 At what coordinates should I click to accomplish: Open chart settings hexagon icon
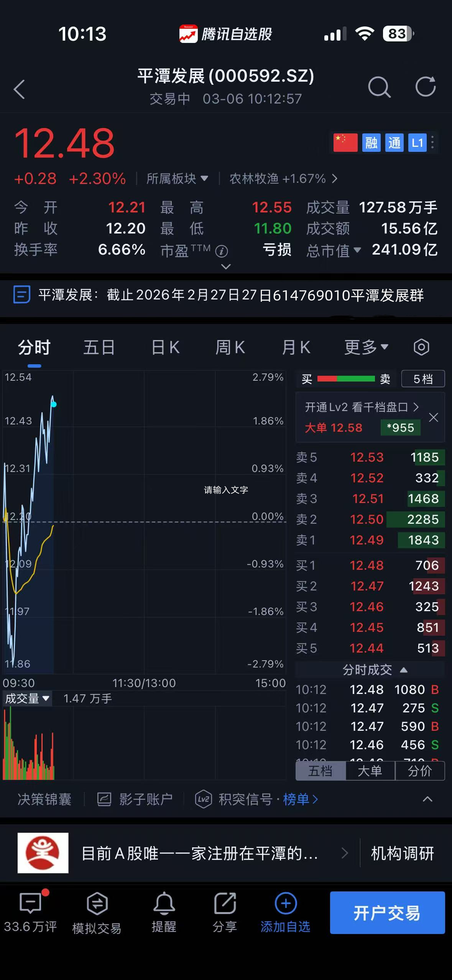tap(421, 347)
